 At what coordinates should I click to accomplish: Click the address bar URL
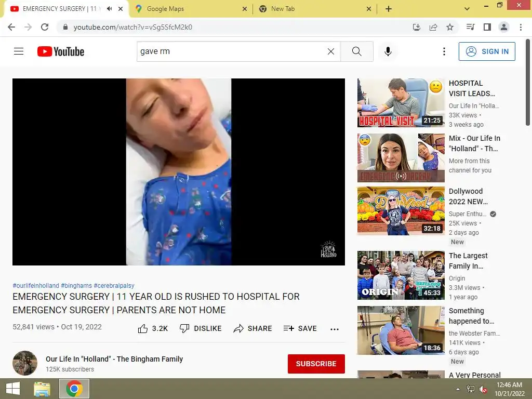[133, 27]
